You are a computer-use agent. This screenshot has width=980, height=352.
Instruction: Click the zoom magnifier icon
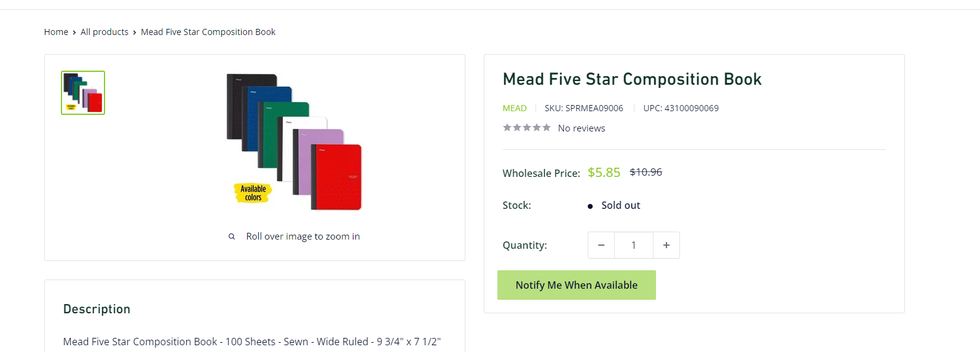(x=232, y=237)
